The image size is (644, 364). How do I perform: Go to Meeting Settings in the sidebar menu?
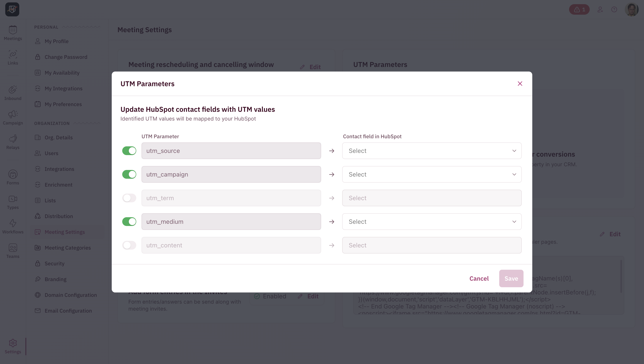pos(65,232)
